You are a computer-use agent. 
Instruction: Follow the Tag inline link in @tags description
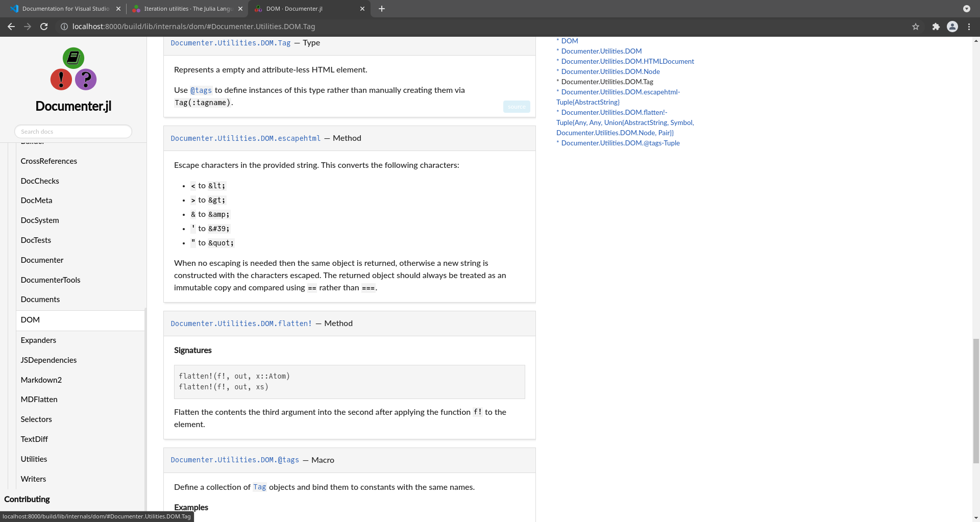pos(260,487)
